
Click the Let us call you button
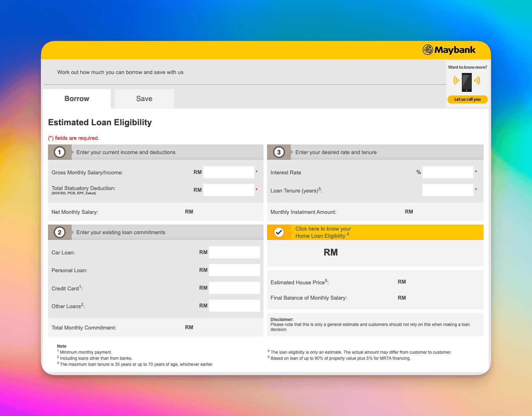pyautogui.click(x=467, y=99)
